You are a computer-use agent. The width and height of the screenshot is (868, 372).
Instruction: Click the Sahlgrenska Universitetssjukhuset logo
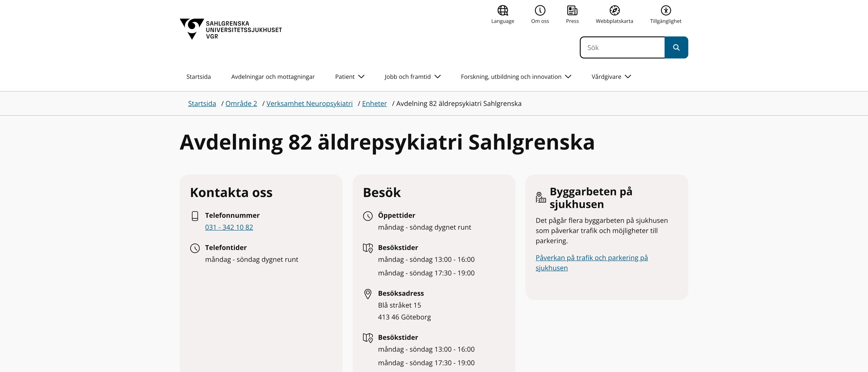tap(231, 29)
